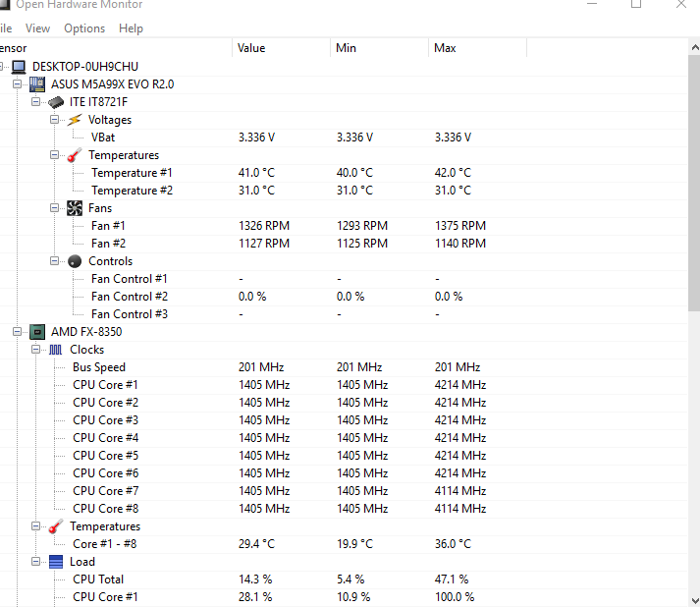Collapse the Clocks group
This screenshot has width=700, height=607.
click(35, 350)
